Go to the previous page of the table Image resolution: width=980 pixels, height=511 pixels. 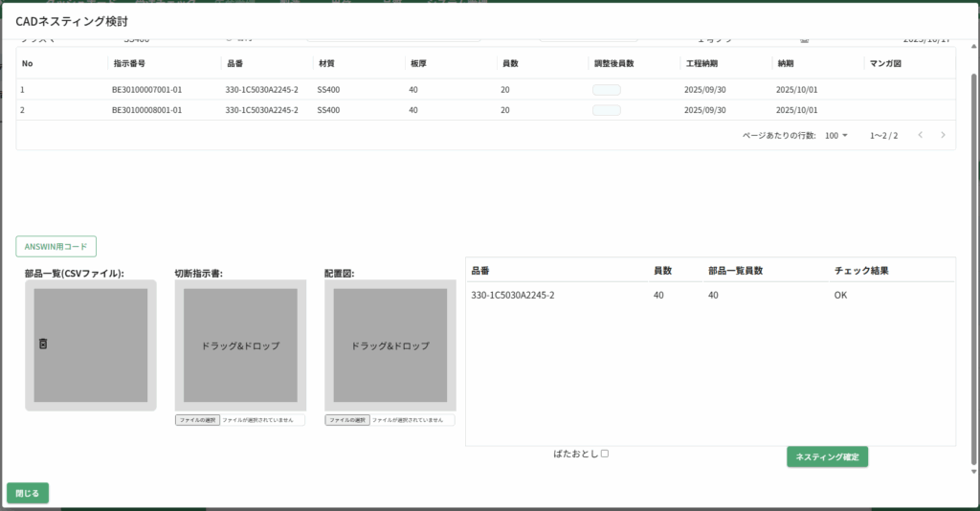[x=920, y=135]
